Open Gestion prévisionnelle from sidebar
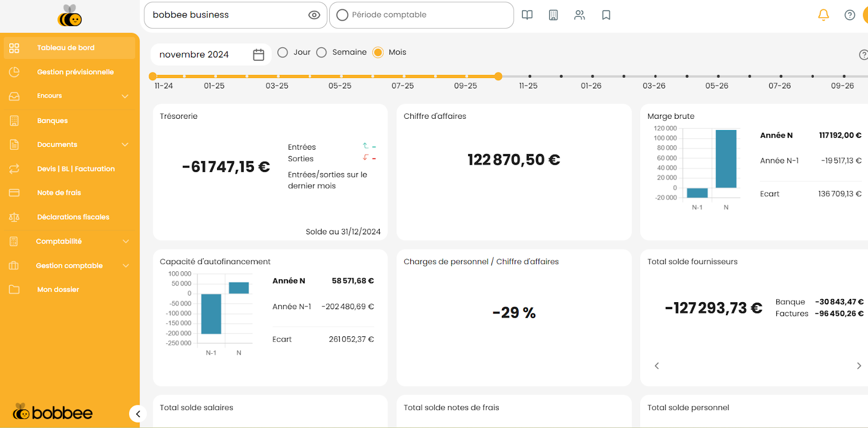 point(75,72)
